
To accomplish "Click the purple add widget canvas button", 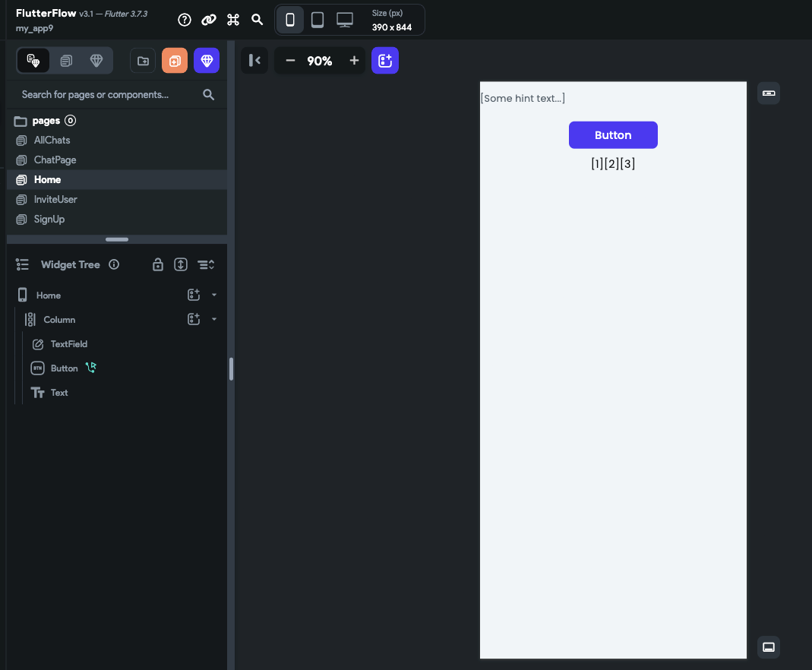I will [385, 61].
